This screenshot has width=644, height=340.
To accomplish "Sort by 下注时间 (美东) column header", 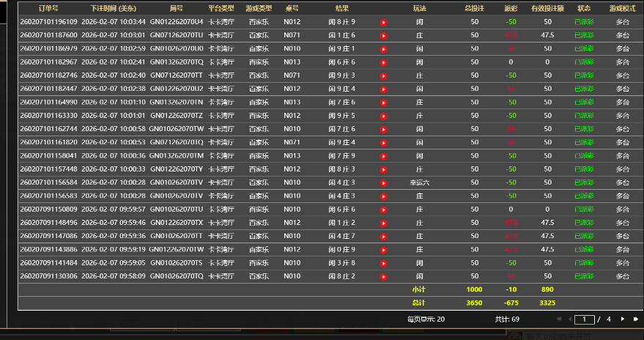I will coord(113,8).
